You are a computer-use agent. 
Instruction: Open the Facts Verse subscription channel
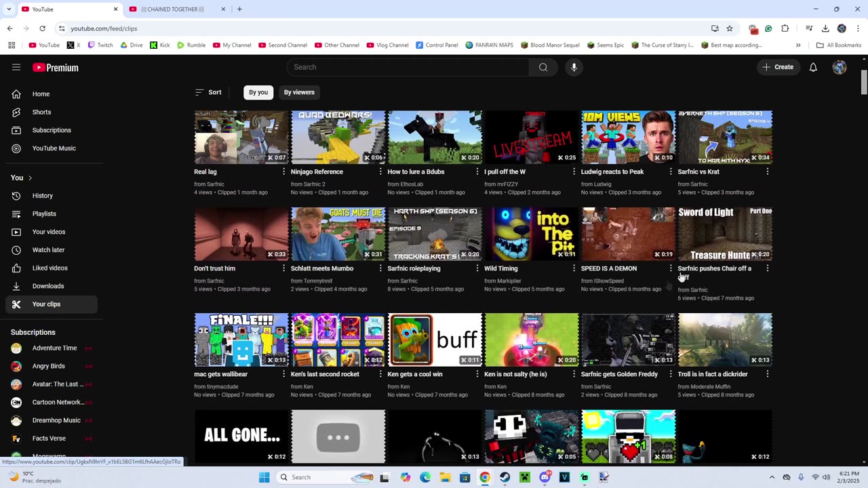(52, 439)
